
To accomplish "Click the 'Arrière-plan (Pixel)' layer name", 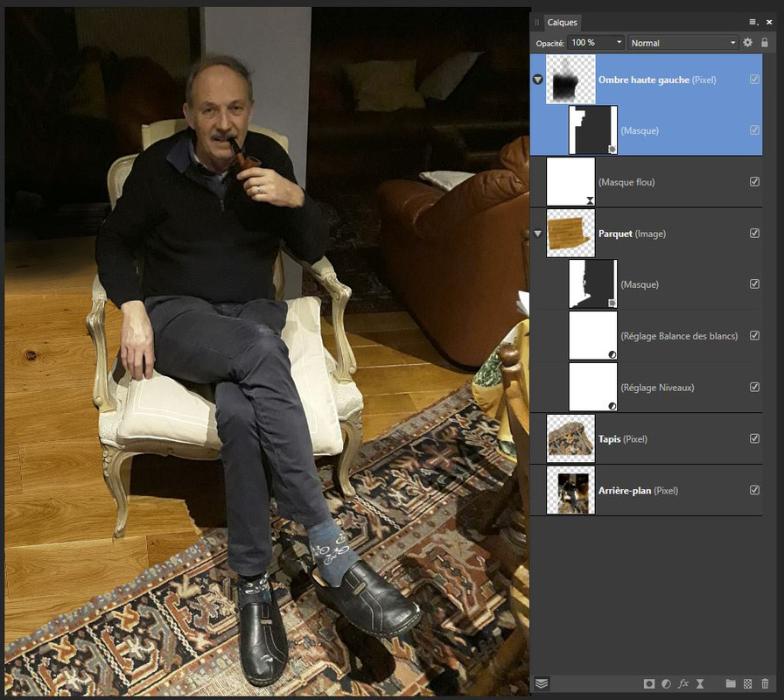I will [x=639, y=491].
